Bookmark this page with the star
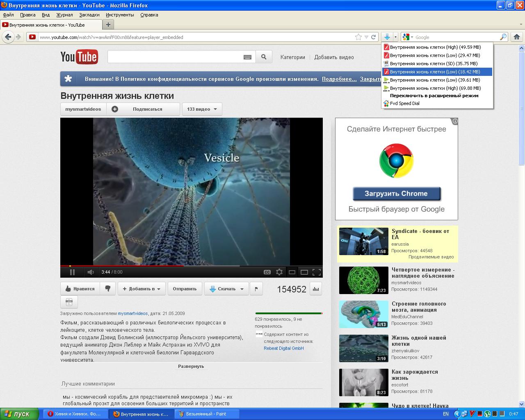Image resolution: width=525 pixels, height=420 pixels. [358, 37]
